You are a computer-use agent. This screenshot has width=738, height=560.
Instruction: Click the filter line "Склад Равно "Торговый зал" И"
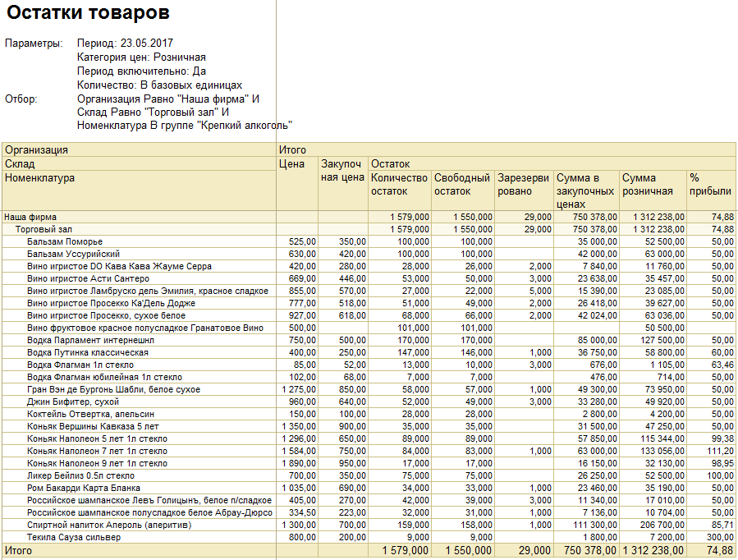153,112
